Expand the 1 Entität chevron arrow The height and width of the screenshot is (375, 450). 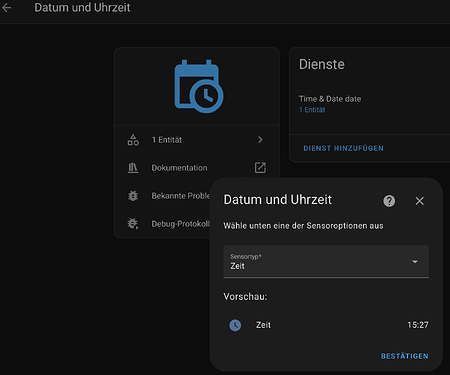tap(260, 140)
